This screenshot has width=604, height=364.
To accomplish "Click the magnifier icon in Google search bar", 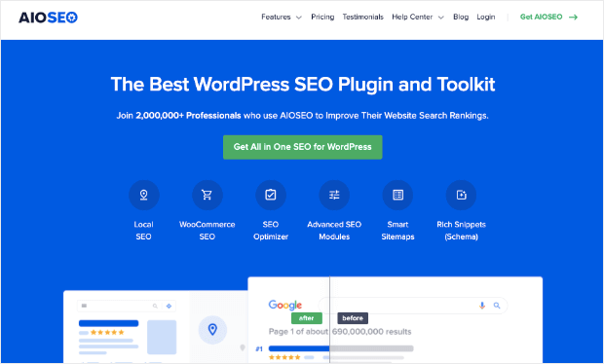I will click(497, 306).
